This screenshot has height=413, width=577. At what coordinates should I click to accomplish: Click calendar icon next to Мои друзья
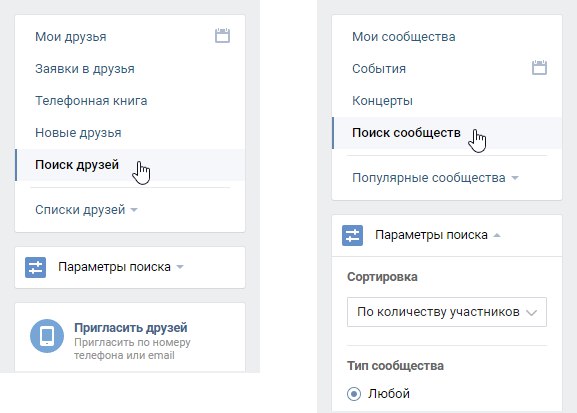[x=222, y=36]
